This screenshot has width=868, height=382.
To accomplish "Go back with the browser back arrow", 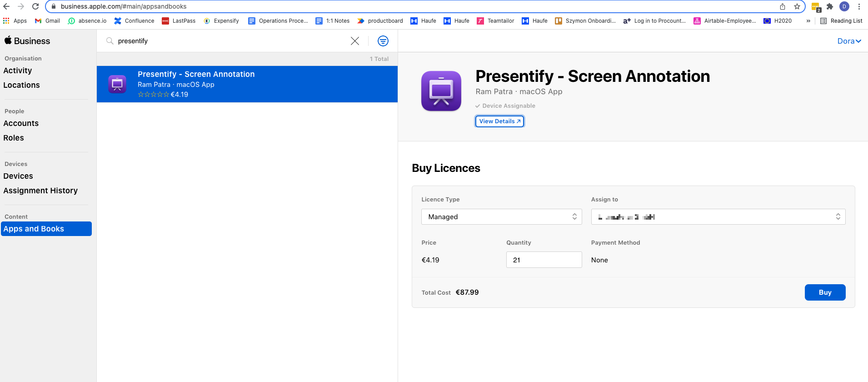I will tap(6, 6).
